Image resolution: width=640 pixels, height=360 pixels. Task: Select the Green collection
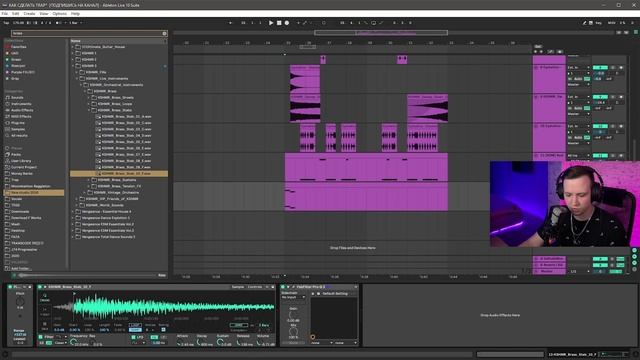(16, 60)
